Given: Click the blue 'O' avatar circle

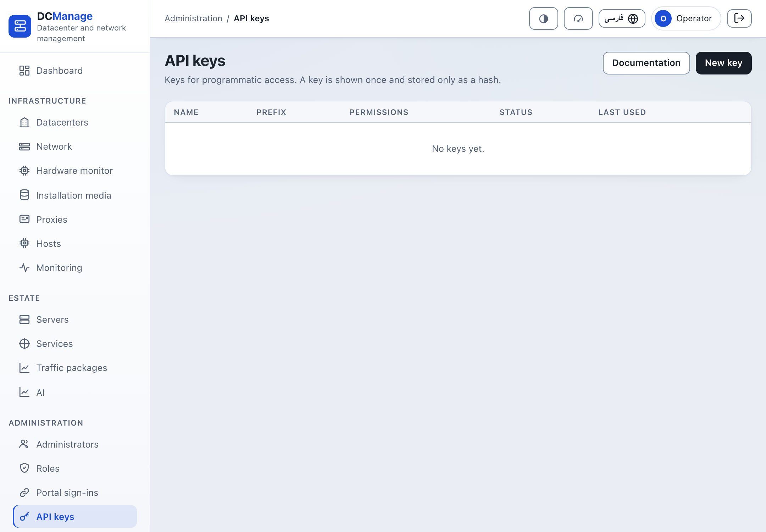Looking at the screenshot, I should click(x=663, y=18).
